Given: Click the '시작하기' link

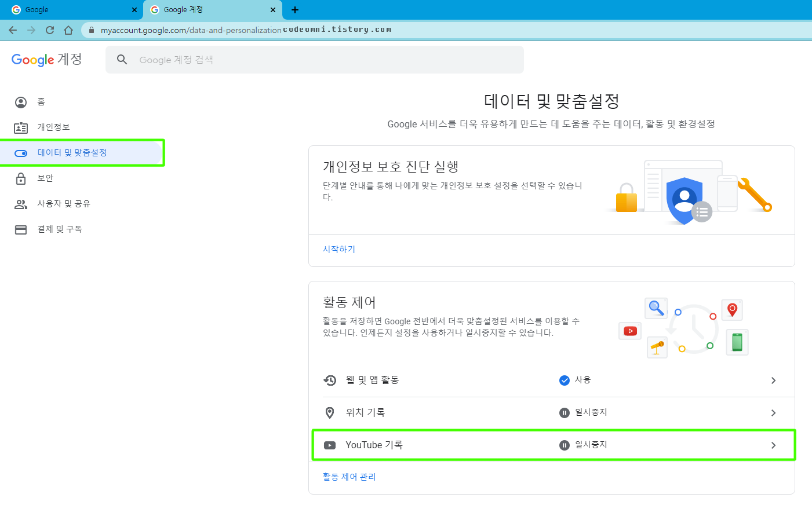Looking at the screenshot, I should 339,249.
